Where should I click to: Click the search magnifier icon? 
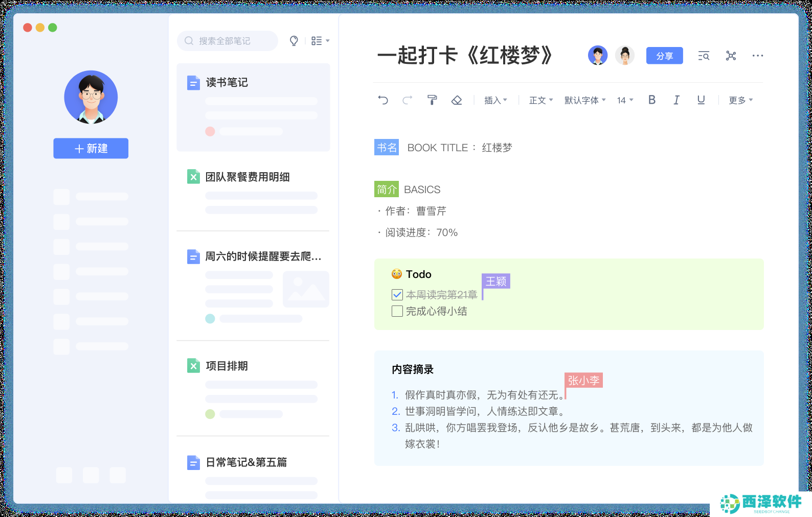coord(189,41)
